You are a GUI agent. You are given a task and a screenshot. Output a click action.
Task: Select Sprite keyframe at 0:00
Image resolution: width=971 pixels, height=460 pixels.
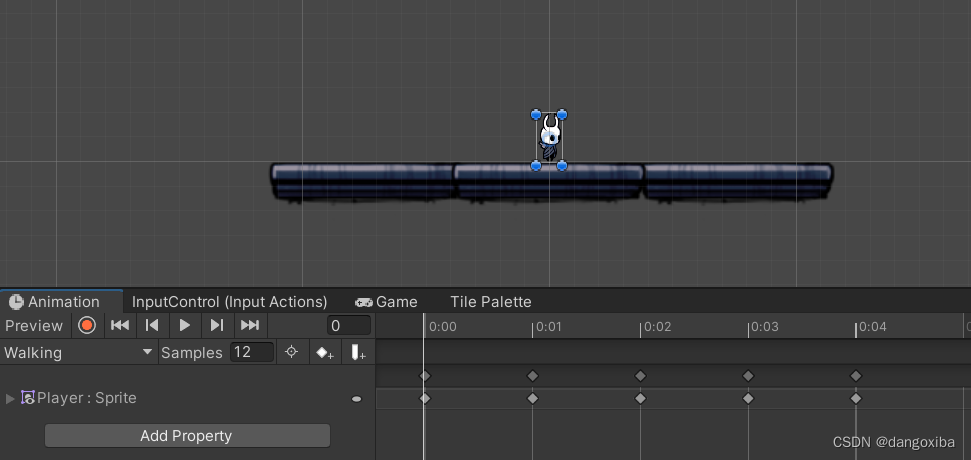point(425,399)
